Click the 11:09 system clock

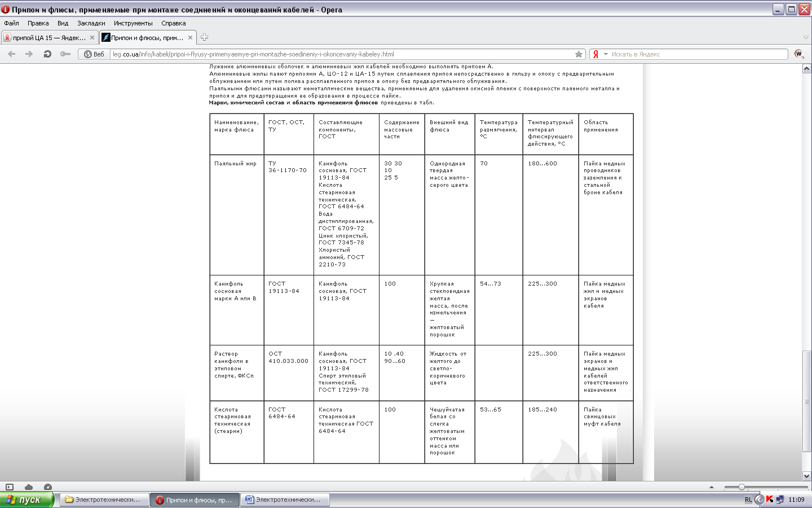(x=796, y=500)
